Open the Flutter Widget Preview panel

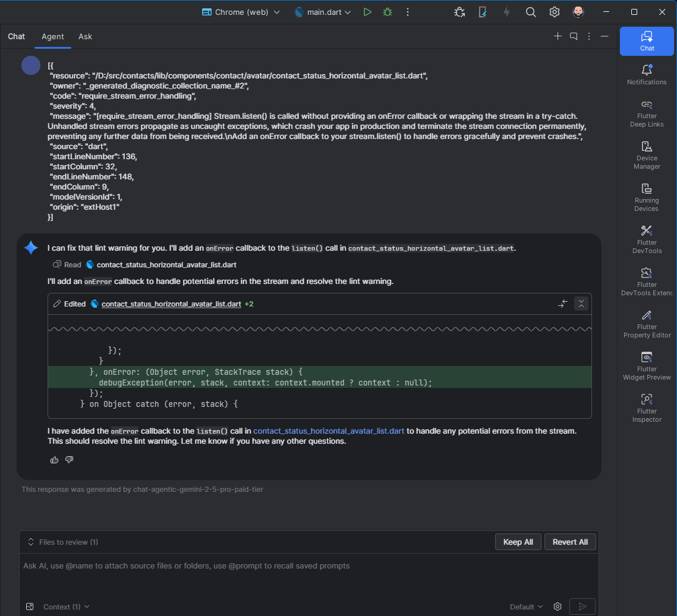click(x=646, y=365)
